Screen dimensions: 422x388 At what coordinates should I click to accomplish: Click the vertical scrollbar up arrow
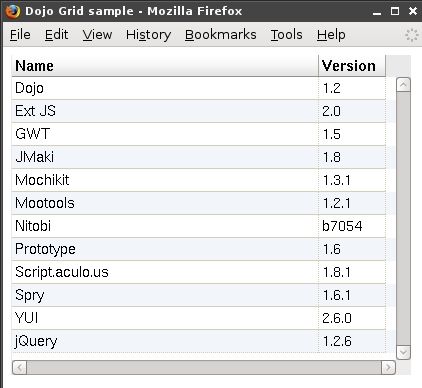tap(403, 85)
